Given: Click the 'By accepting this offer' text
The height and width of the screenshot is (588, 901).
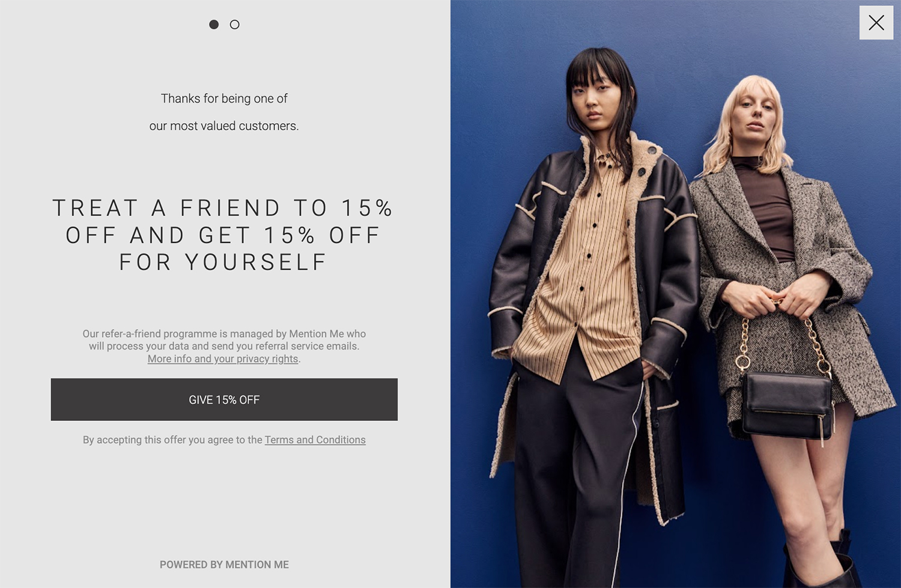Looking at the screenshot, I should [173, 440].
